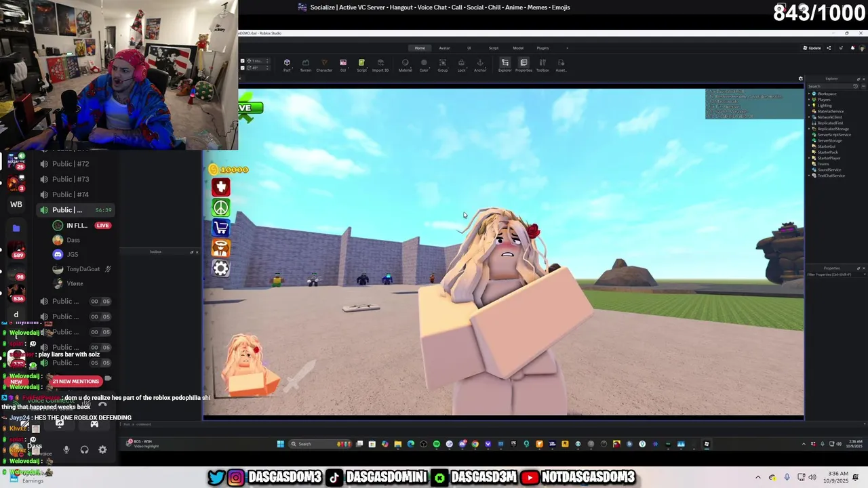Expand the Workspace tree node
This screenshot has width=868, height=488.
coord(810,94)
